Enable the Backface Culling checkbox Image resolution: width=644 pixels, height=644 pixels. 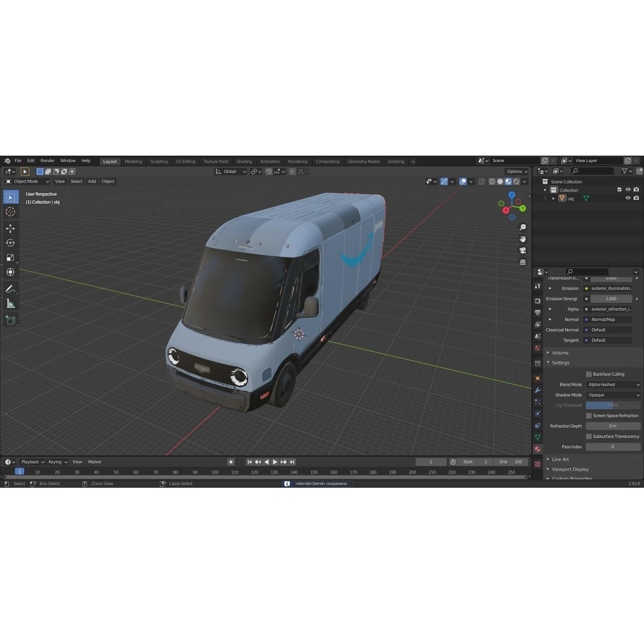click(x=589, y=374)
